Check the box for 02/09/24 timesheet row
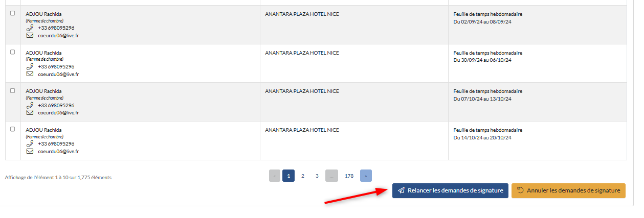The width and height of the screenshot is (644, 218). [13, 13]
